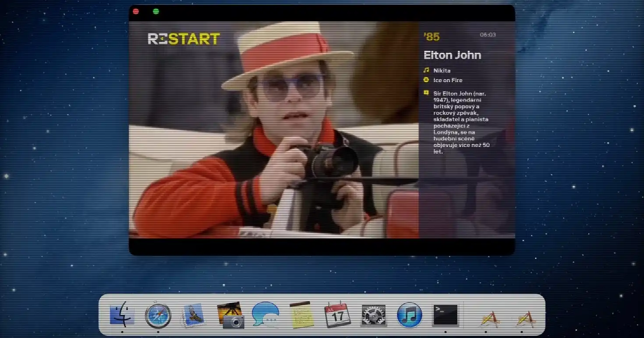This screenshot has width=644, height=338.
Task: Click the Sir Elton John biography paragraph
Action: pos(461,123)
